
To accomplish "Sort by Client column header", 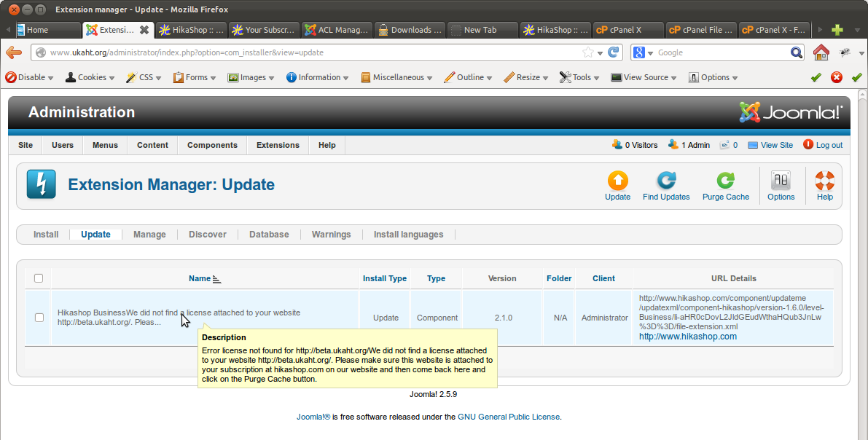I will 603,278.
